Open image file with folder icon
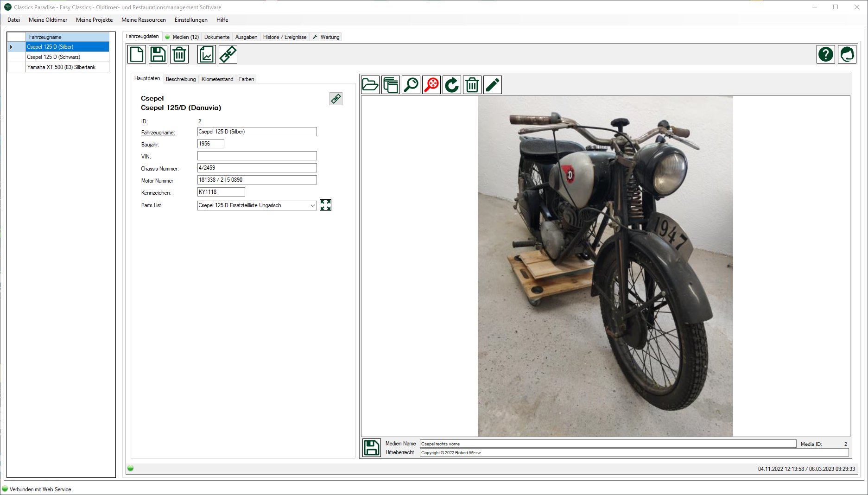 click(x=370, y=85)
